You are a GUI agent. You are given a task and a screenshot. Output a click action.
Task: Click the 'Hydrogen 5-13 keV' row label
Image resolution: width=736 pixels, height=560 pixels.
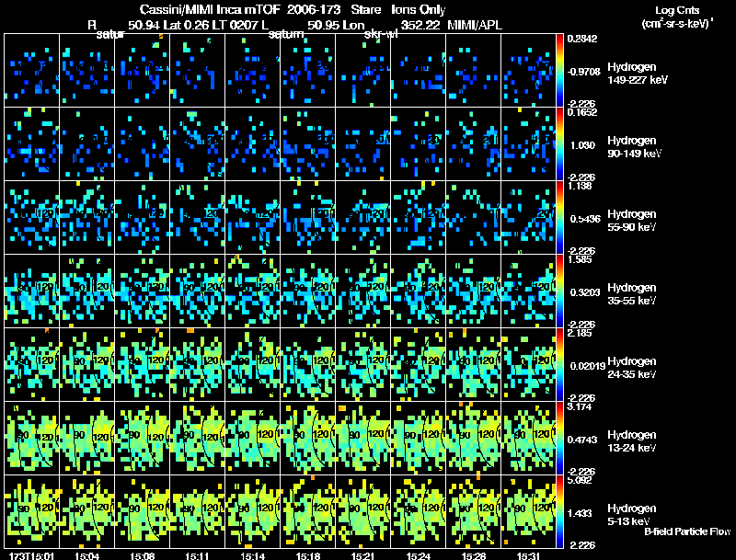pyautogui.click(x=632, y=515)
